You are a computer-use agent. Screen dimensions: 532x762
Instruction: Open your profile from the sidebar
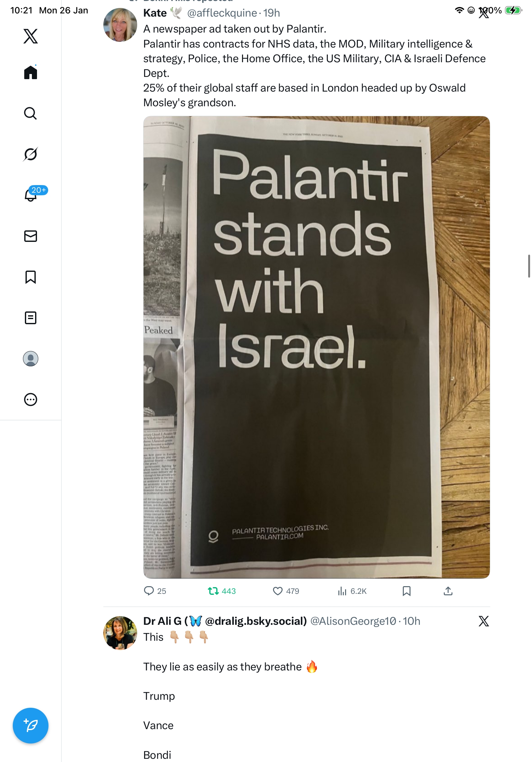click(x=31, y=359)
